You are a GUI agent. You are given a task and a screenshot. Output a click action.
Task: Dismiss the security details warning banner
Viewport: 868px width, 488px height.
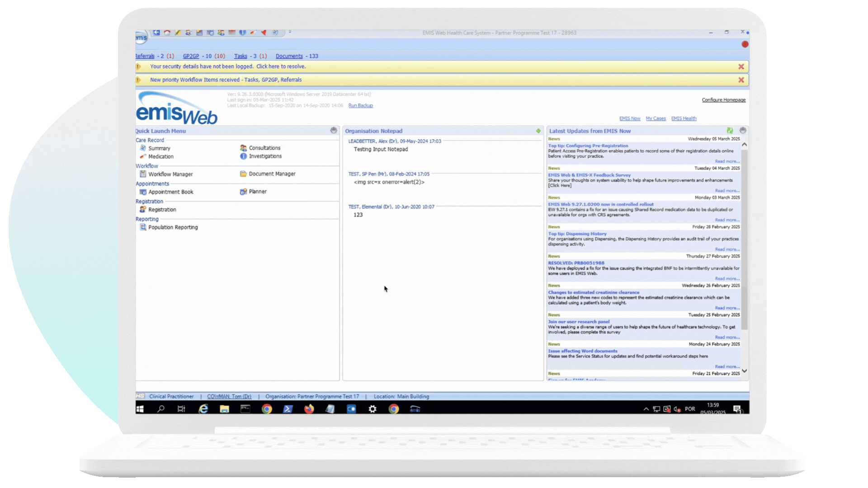point(741,66)
